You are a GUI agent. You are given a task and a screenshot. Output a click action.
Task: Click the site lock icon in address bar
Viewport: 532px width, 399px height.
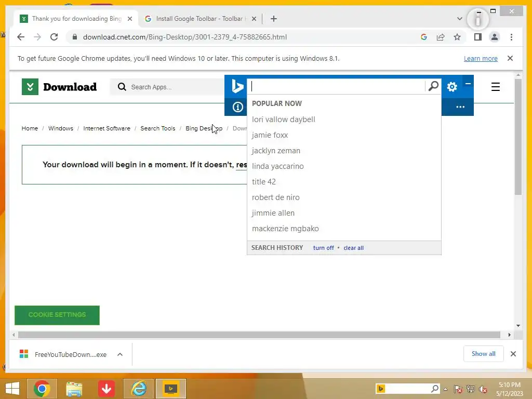click(x=75, y=37)
